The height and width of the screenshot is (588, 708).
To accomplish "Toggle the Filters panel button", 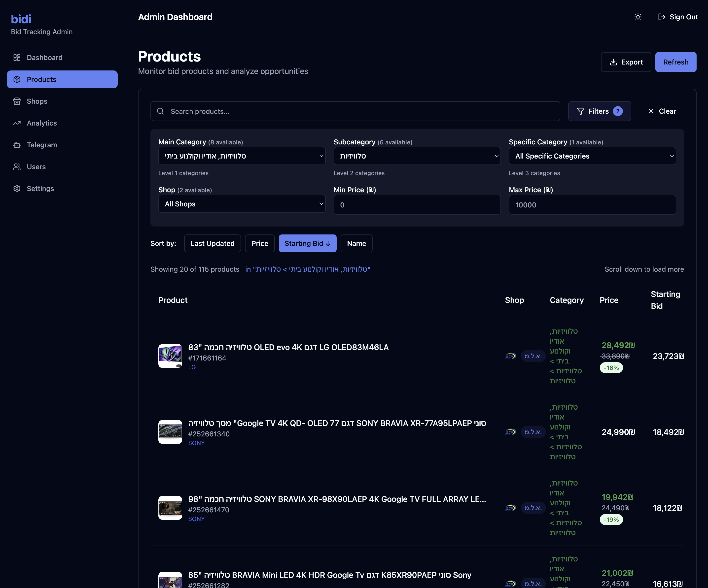I will coord(599,111).
